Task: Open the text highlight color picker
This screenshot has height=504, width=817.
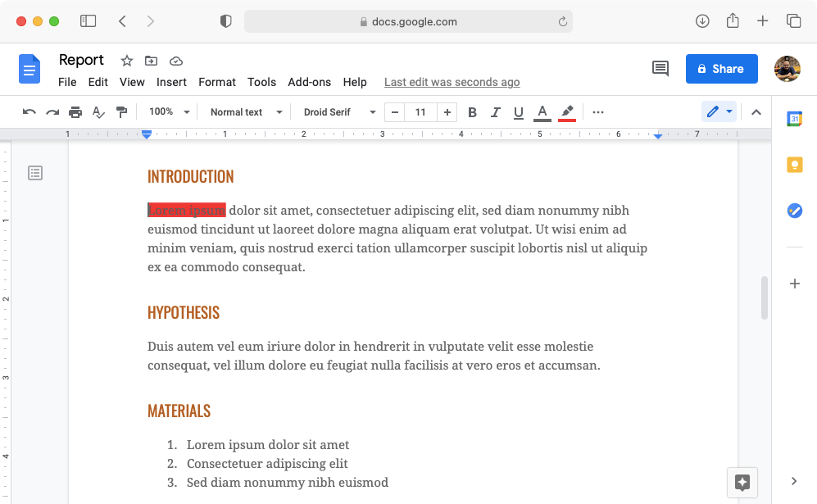Action: 567,112
